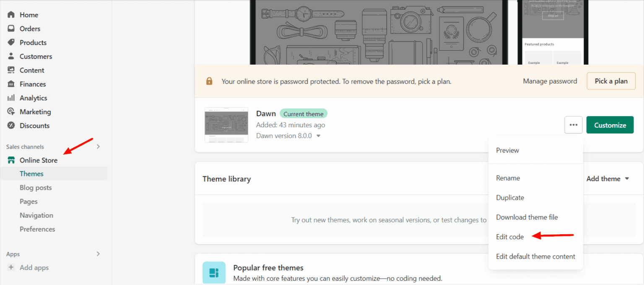Open the Discounts section
The height and width of the screenshot is (285, 644).
tap(10, 125)
